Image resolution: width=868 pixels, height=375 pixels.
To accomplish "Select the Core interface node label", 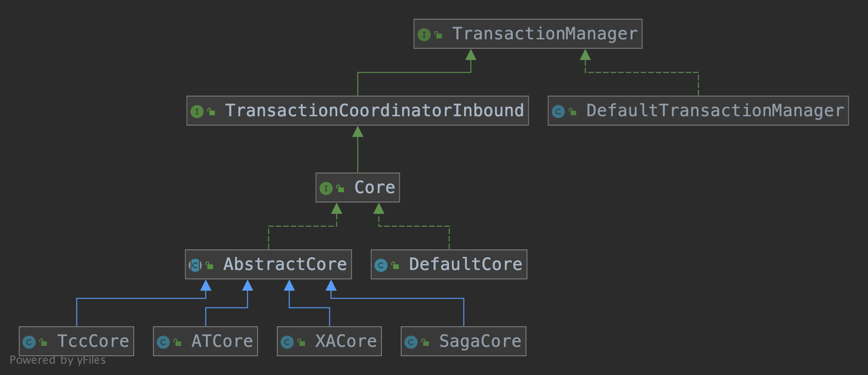I will [374, 187].
